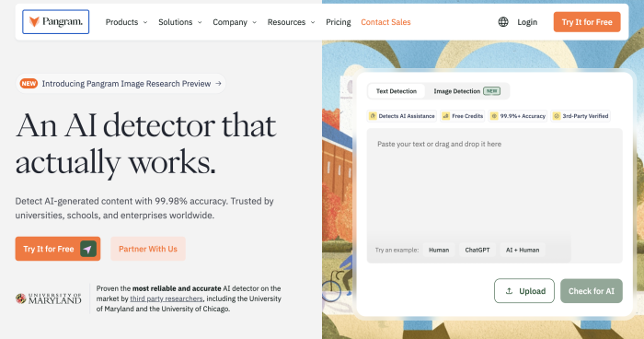Open Introducing Pangram Image Research Preview announcement

[121, 84]
